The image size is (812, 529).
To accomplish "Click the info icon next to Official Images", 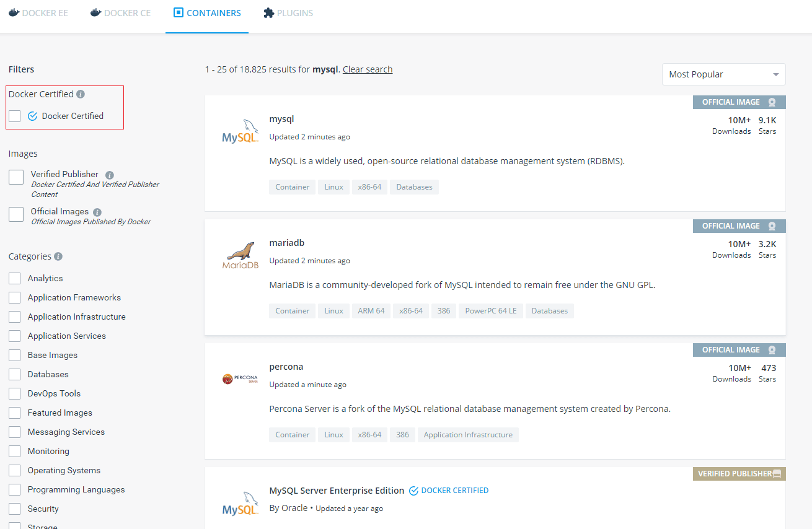I will tap(97, 212).
